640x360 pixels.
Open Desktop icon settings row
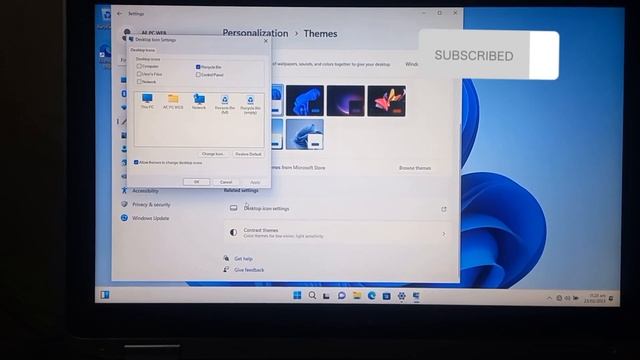(x=338, y=209)
